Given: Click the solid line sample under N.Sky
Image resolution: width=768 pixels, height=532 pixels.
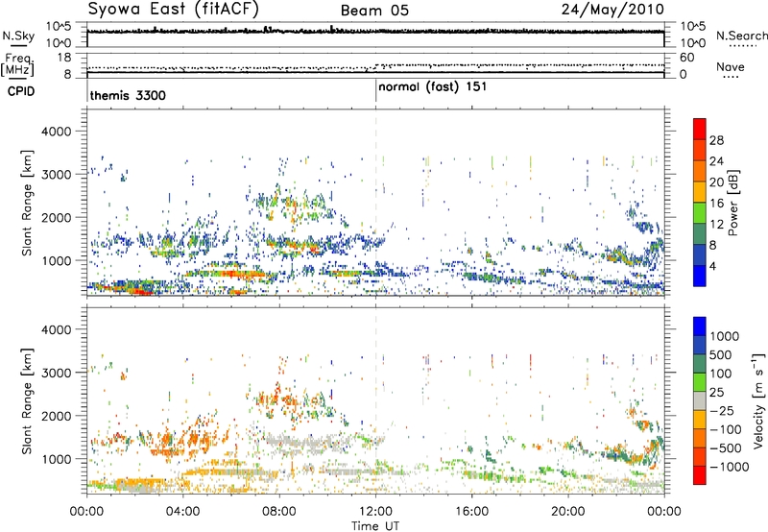Looking at the screenshot, I should click(x=18, y=45).
